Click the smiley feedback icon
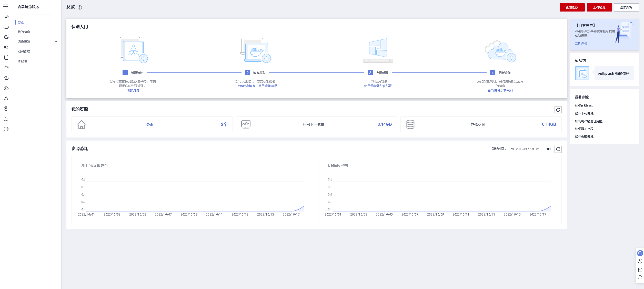644x289 pixels. [x=640, y=277]
